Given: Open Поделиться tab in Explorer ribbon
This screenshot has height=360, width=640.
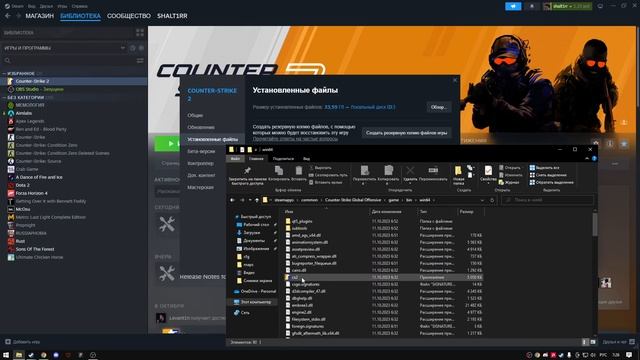Looking at the screenshot, I should 283,158.
